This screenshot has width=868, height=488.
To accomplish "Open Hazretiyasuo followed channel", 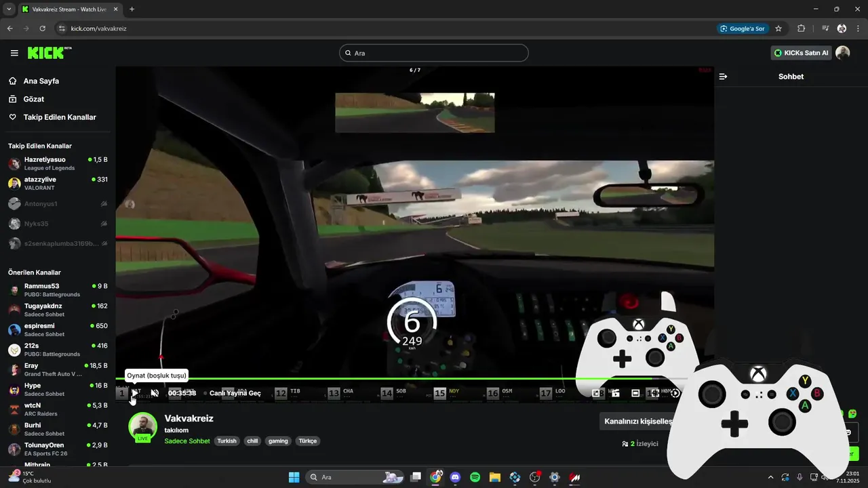I will coord(58,163).
